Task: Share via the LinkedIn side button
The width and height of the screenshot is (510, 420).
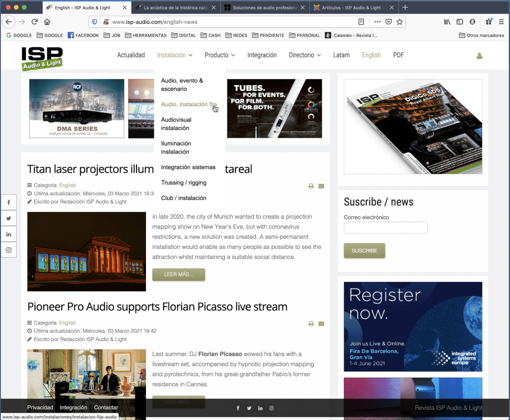Action: tap(9, 234)
